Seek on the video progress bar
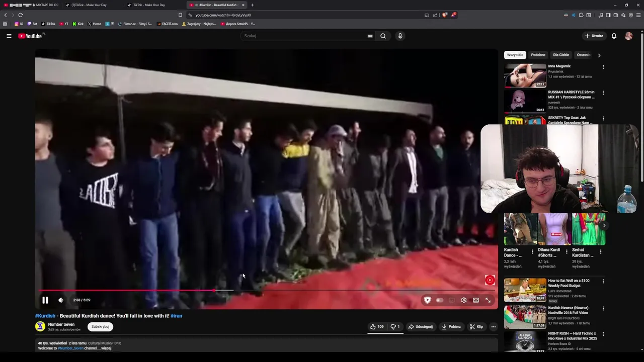This screenshot has width=644, height=362. 267,291
